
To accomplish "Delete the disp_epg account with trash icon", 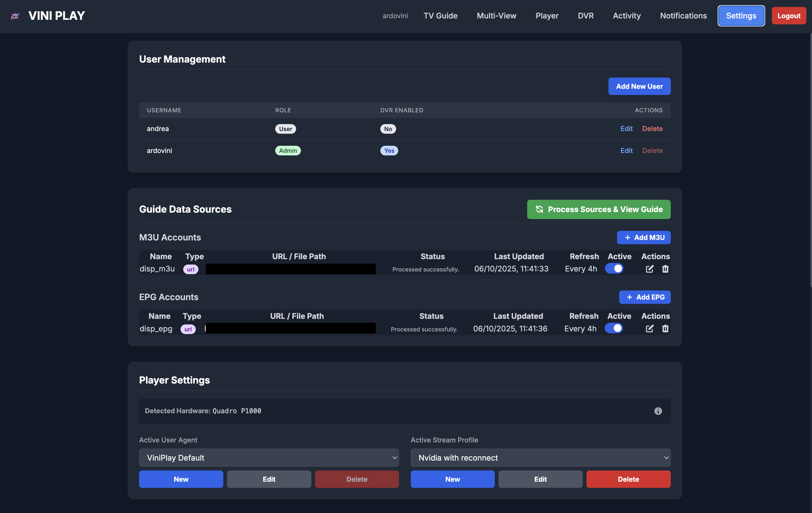I will pos(665,328).
